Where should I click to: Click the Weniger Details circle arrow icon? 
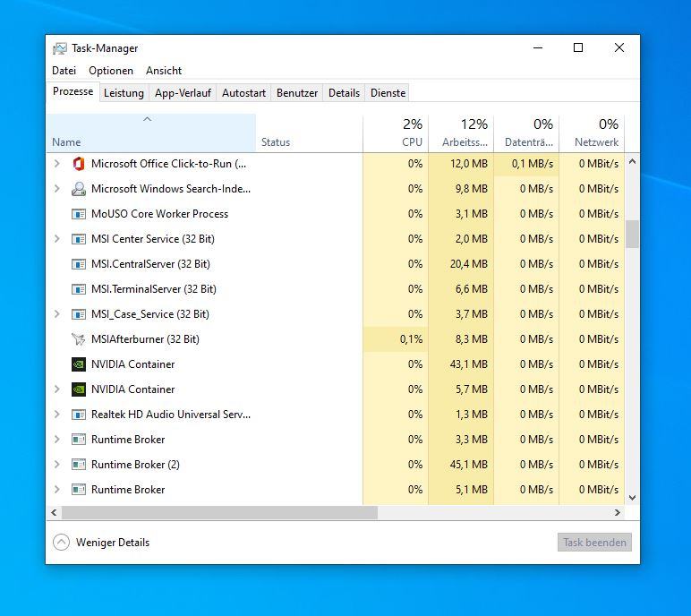point(61,543)
